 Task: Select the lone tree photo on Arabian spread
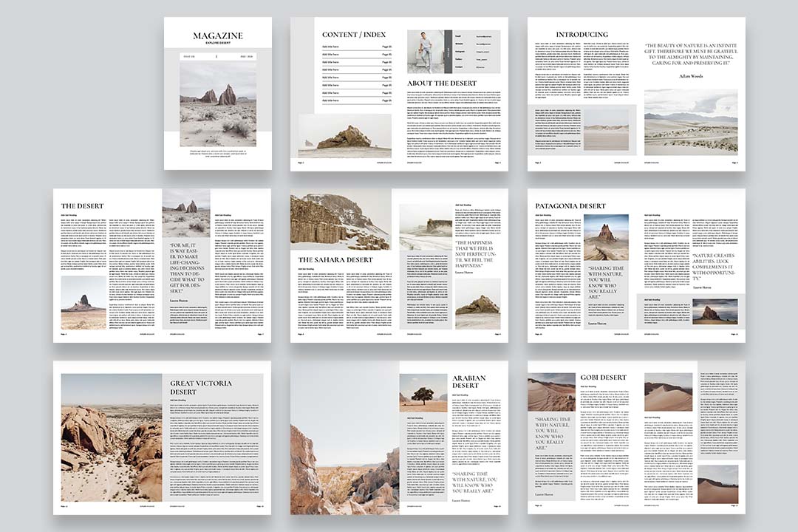coord(423,392)
